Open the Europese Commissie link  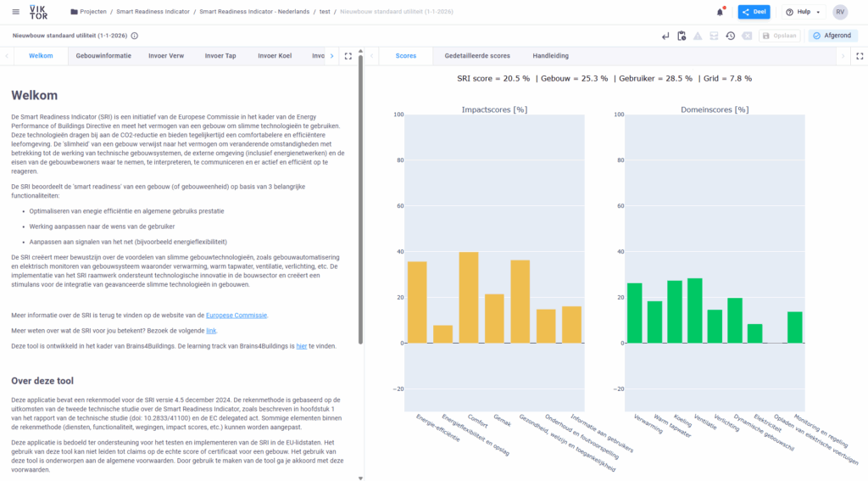(236, 316)
